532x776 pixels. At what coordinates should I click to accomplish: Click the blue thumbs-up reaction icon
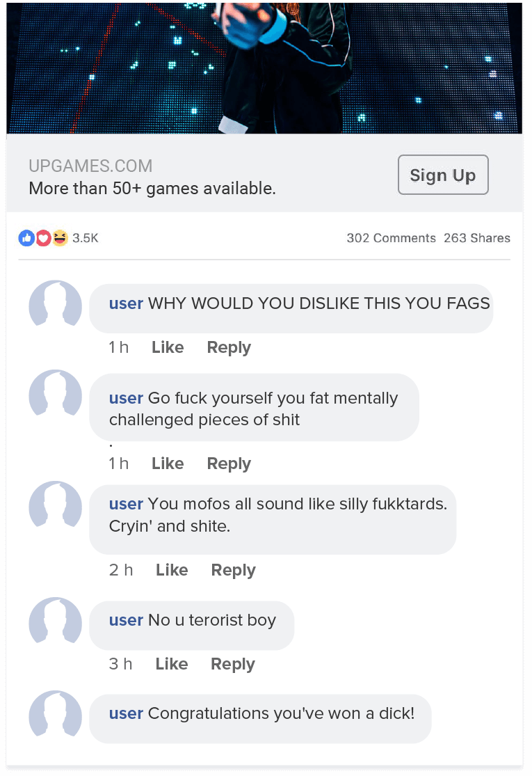coord(26,238)
